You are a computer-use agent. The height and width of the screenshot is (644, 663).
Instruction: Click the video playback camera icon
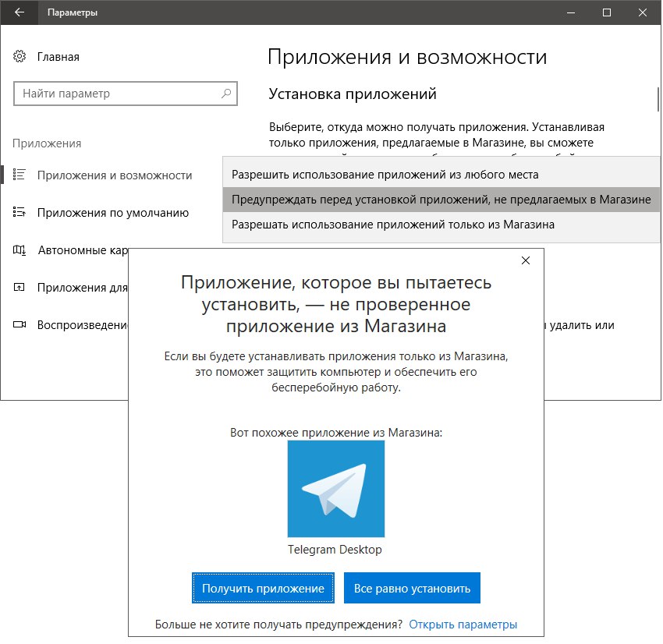tap(19, 324)
